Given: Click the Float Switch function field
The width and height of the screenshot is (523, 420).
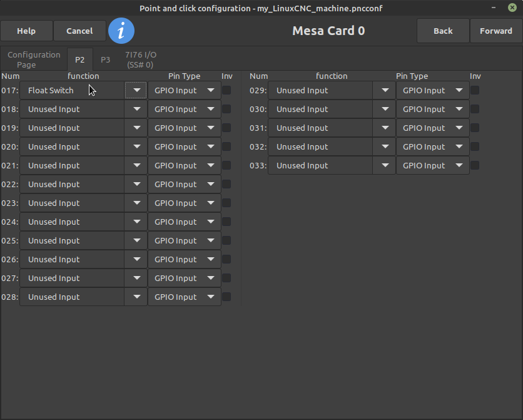Looking at the screenshot, I should [72, 90].
